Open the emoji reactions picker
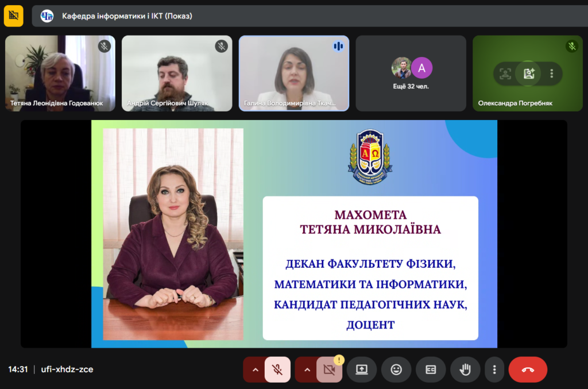Screen dimensions: 588x389 [396, 369]
